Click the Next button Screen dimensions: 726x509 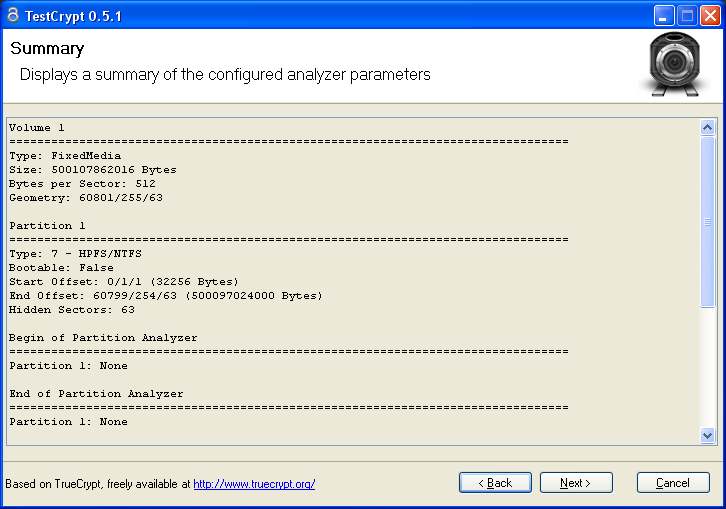576,483
